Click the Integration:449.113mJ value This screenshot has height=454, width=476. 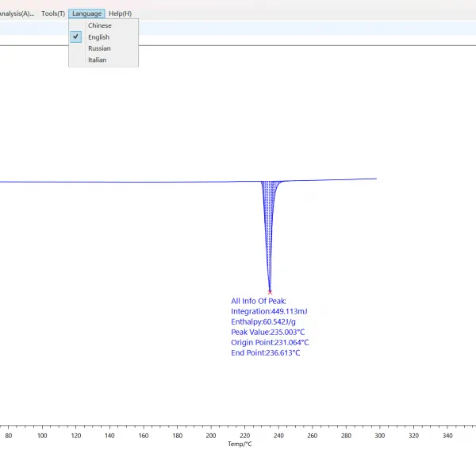coord(269,311)
